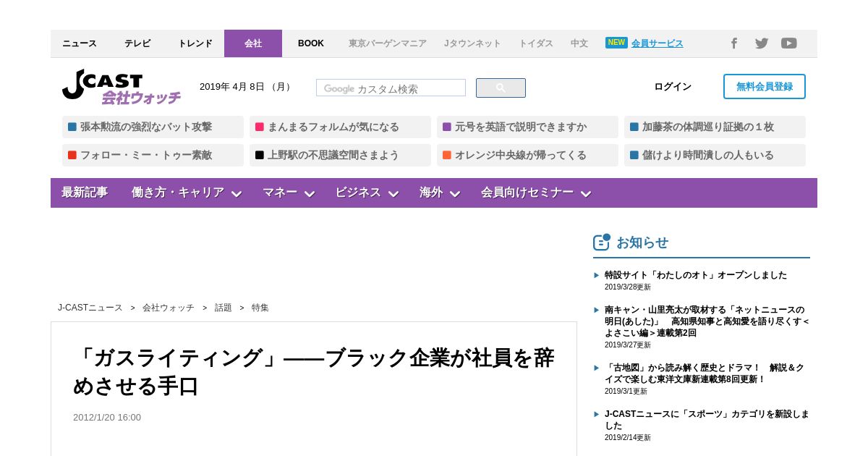Open the 最新記事 menu item
Viewport: 868px width, 456px height.
tap(85, 193)
